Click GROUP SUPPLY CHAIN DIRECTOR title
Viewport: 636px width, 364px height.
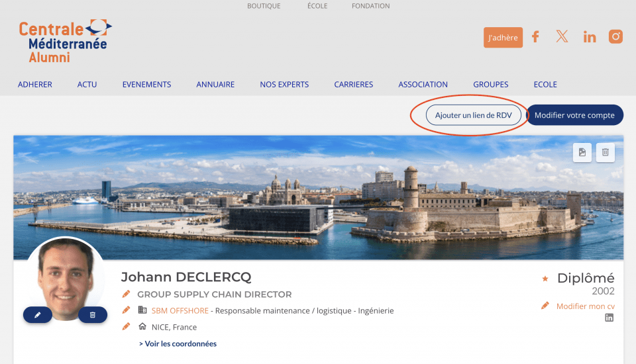coord(214,295)
